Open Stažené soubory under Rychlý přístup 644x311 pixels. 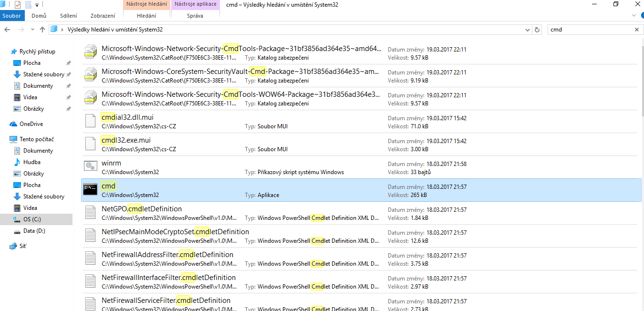pyautogui.click(x=44, y=74)
